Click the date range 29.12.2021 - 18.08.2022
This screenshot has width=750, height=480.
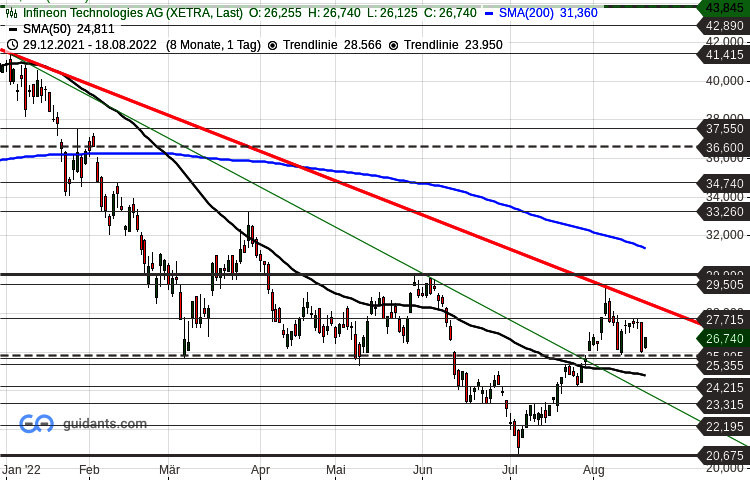point(89,45)
